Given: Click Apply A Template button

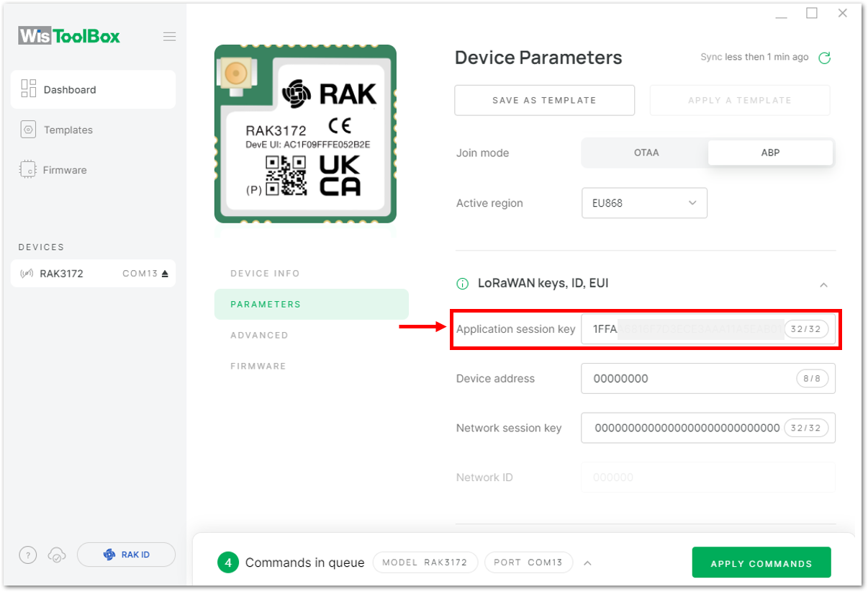Looking at the screenshot, I should [x=740, y=100].
